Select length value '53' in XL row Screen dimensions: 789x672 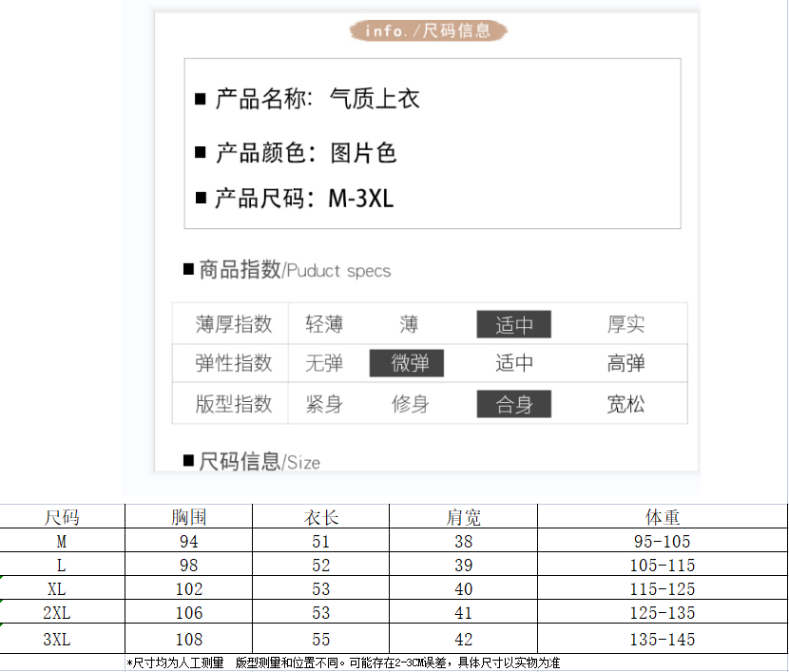coord(321,588)
